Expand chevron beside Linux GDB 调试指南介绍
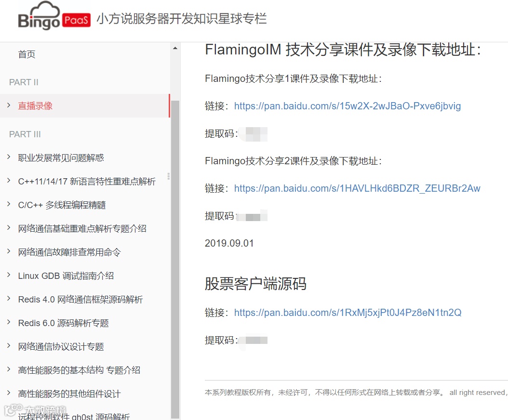508x420 pixels. (9, 275)
